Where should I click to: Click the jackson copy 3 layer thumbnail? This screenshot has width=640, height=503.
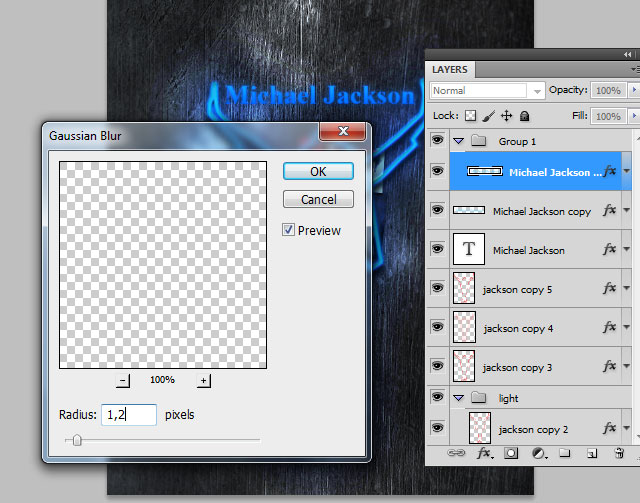click(x=464, y=366)
